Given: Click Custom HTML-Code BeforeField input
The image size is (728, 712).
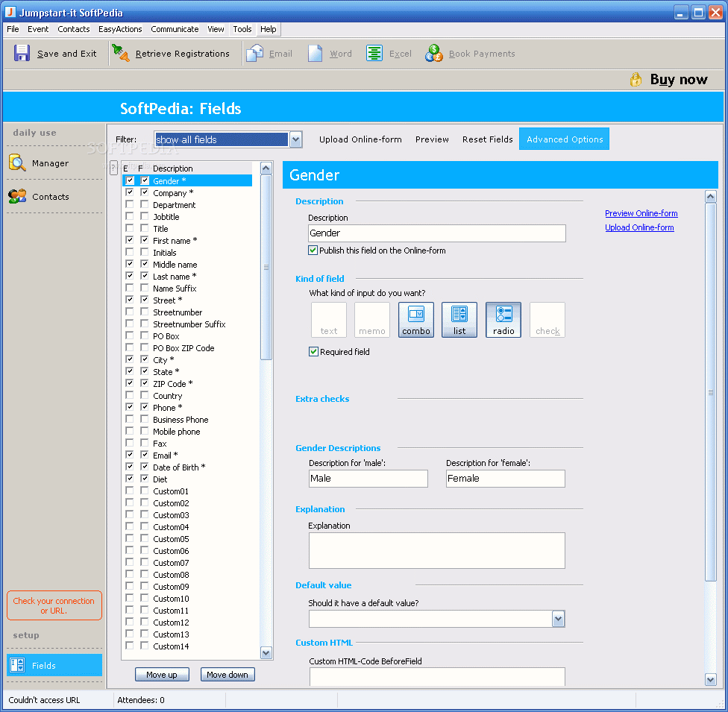Looking at the screenshot, I should [x=437, y=676].
